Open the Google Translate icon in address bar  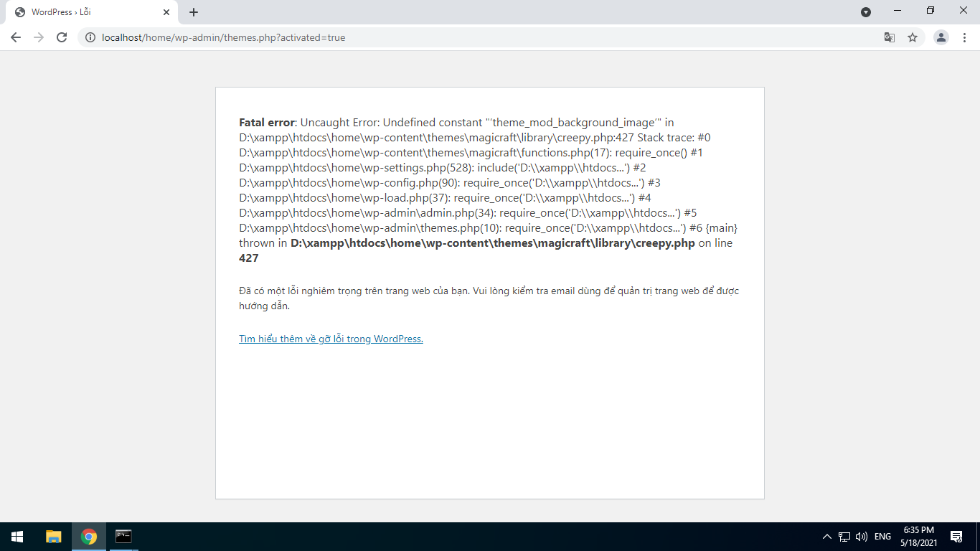[x=890, y=37]
